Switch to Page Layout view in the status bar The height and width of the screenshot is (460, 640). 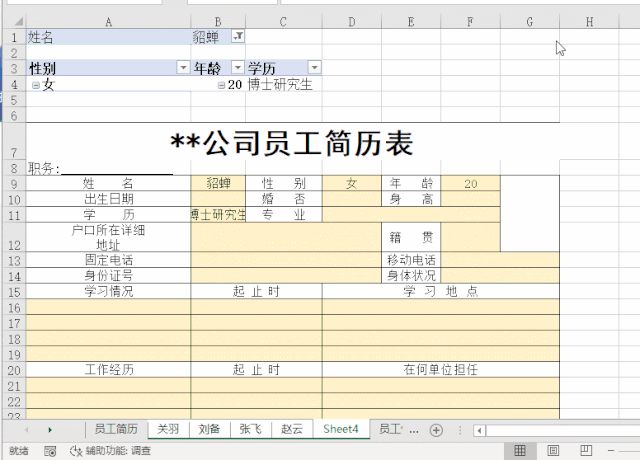553,451
